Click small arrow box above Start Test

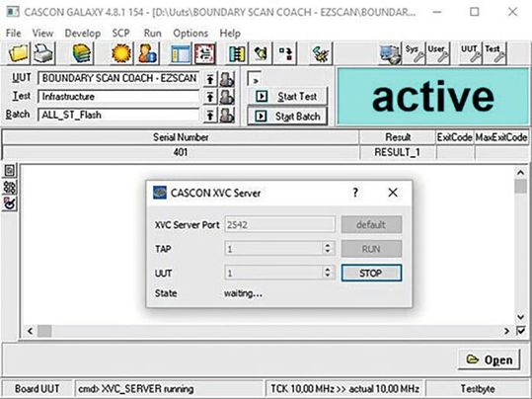click(255, 79)
